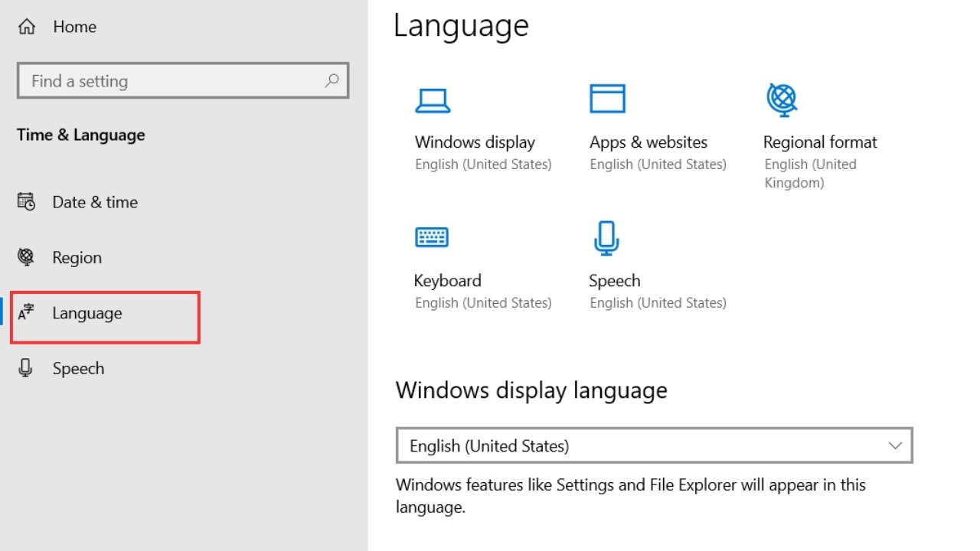980x551 pixels.
Task: Open the Keyboard tile label
Action: (x=447, y=281)
